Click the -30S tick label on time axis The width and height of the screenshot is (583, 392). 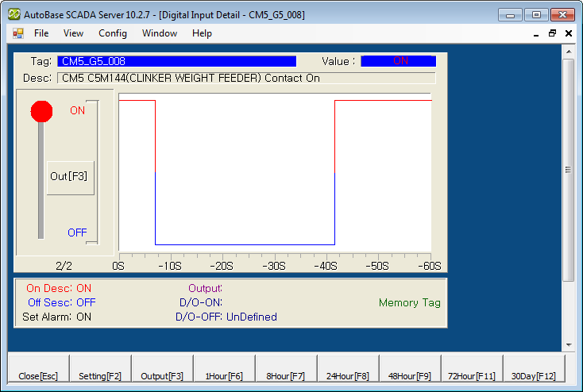click(x=274, y=266)
